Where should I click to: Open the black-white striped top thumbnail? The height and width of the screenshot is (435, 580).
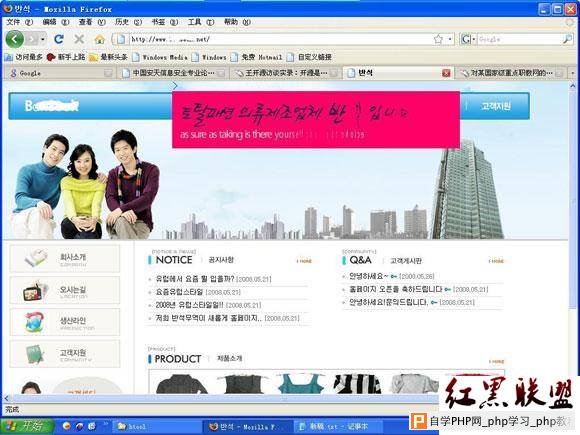(x=357, y=384)
